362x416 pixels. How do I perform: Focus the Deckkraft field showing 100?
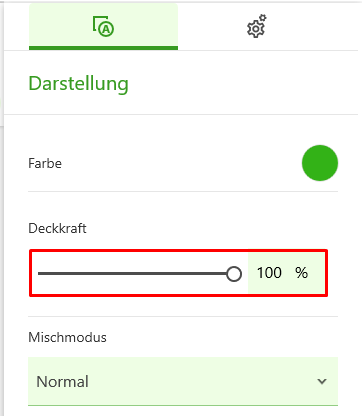click(269, 273)
